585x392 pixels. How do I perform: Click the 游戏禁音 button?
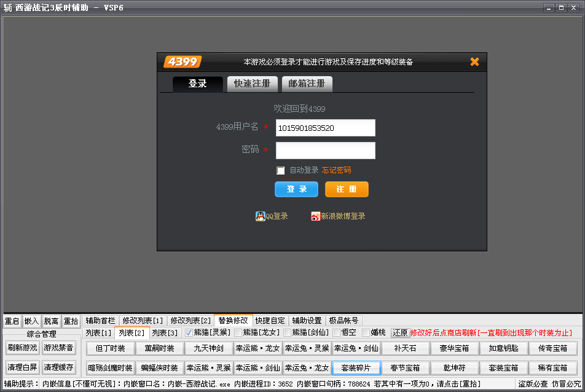coord(58,348)
